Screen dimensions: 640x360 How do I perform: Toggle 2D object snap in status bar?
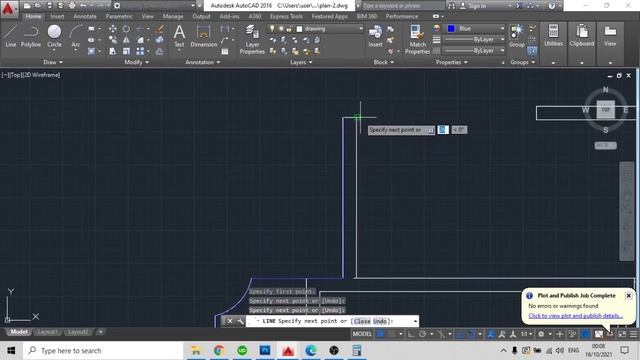(x=470, y=334)
